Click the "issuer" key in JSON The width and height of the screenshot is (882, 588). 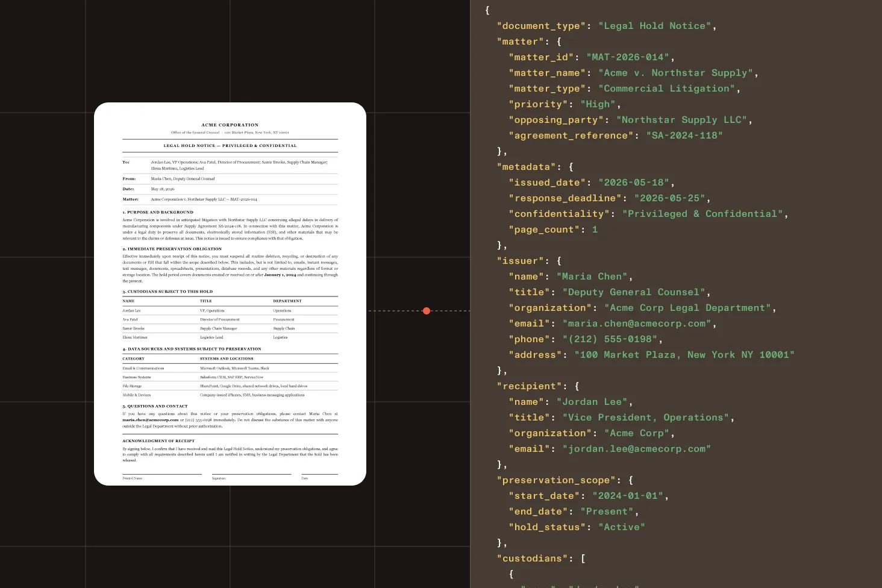point(521,261)
